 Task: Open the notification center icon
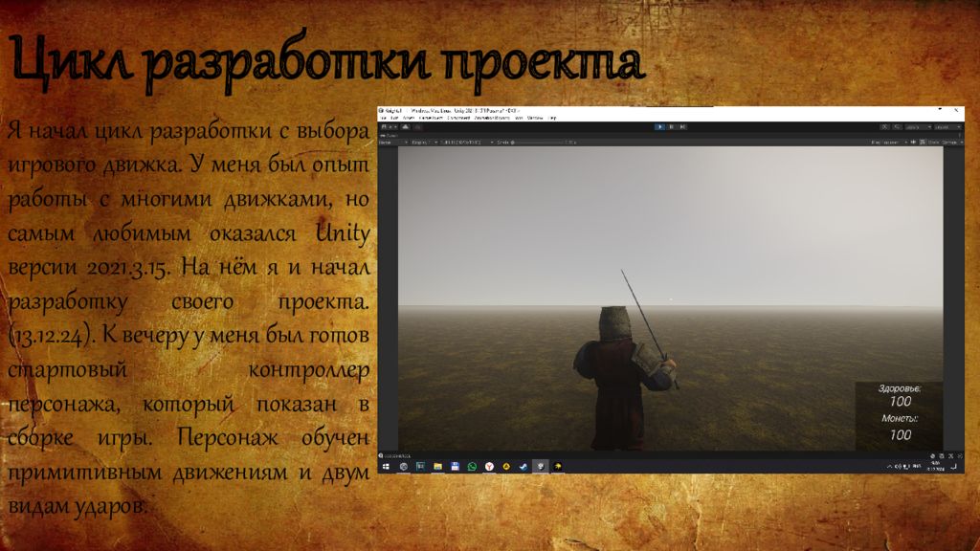point(954,467)
